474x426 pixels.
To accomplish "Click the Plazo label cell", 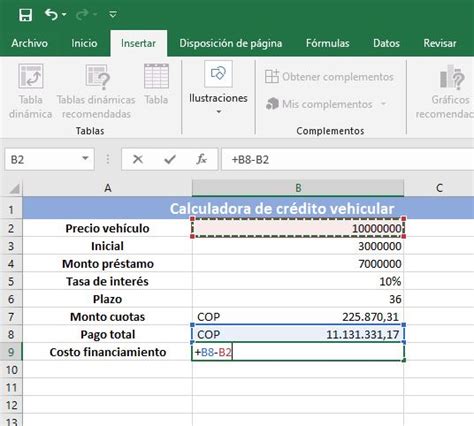I will click(107, 299).
